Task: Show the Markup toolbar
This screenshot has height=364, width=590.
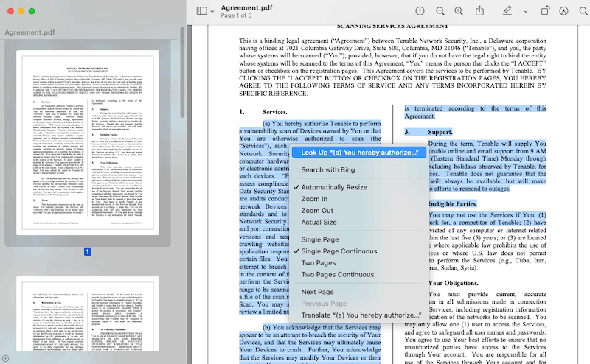Action: tap(564, 11)
